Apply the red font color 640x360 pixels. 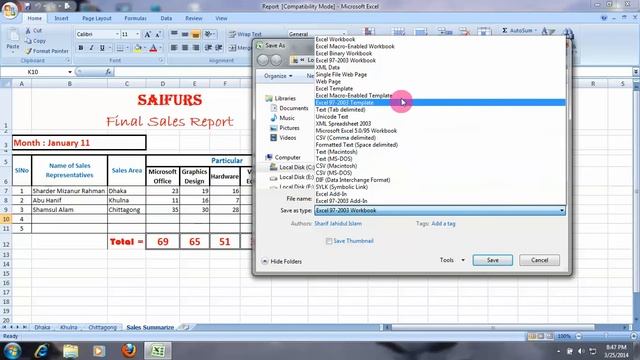153,48
